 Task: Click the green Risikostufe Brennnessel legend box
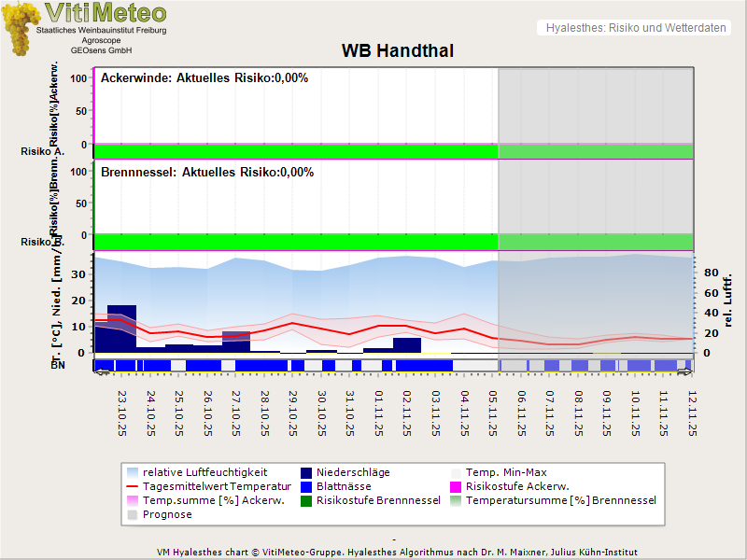[x=307, y=500]
